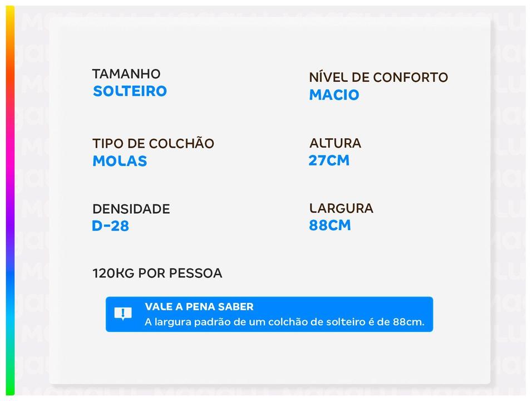Click the ALTURA label

click(335, 143)
